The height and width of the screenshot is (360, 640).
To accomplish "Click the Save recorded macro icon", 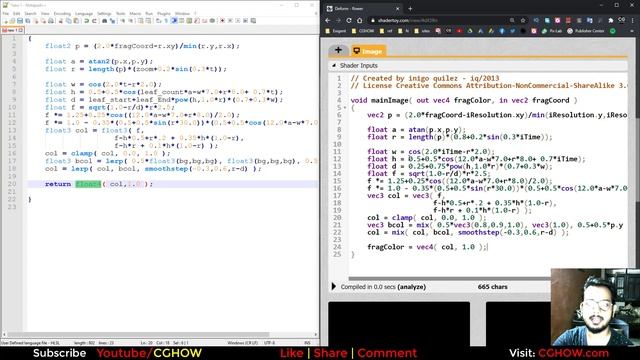I will pos(253,20).
